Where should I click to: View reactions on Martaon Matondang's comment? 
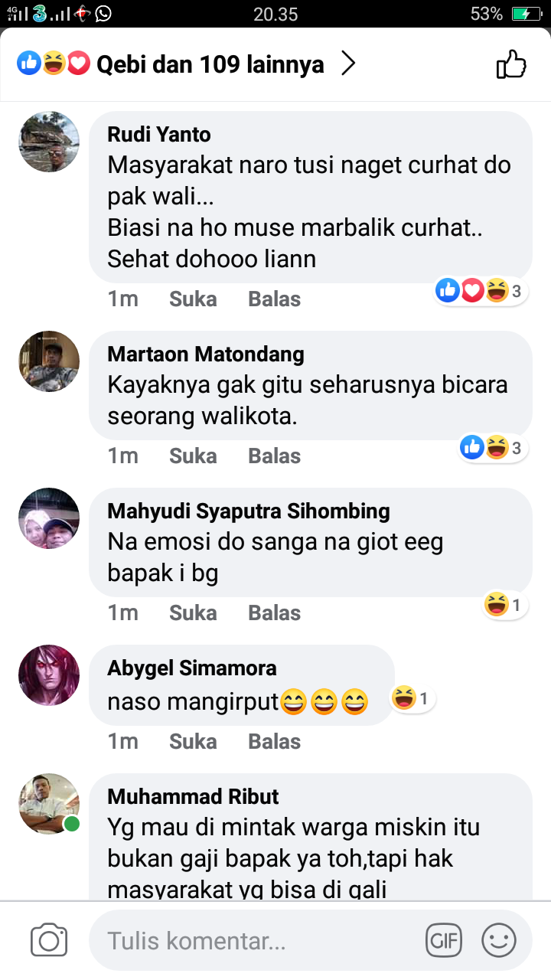[493, 447]
